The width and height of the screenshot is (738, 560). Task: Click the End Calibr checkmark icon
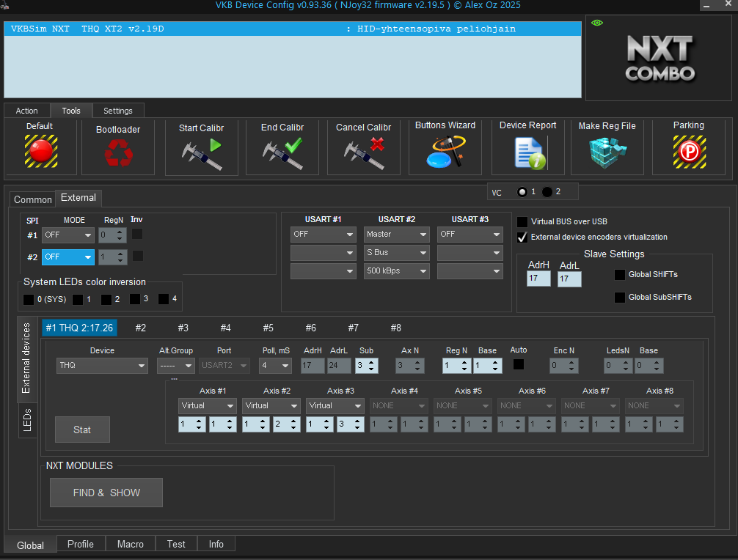pos(282,154)
